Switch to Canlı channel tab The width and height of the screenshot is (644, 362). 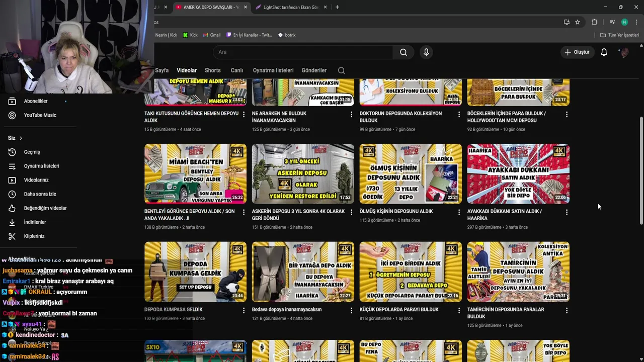(236, 70)
